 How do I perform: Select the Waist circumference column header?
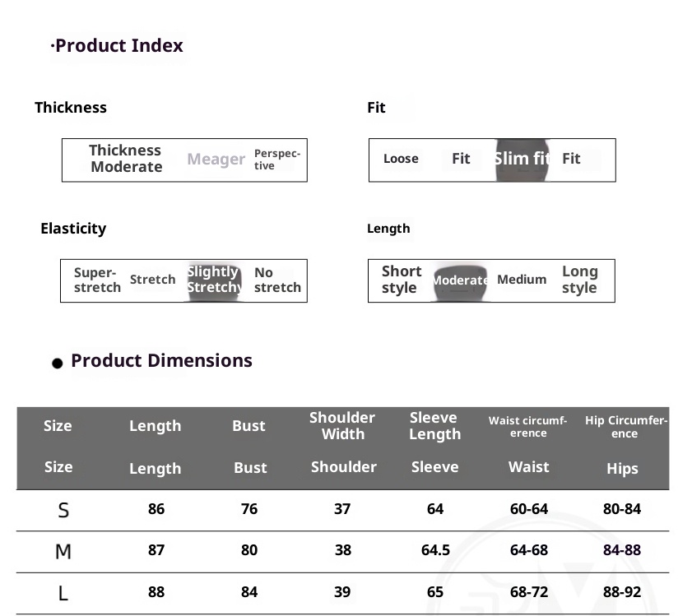[528, 426]
